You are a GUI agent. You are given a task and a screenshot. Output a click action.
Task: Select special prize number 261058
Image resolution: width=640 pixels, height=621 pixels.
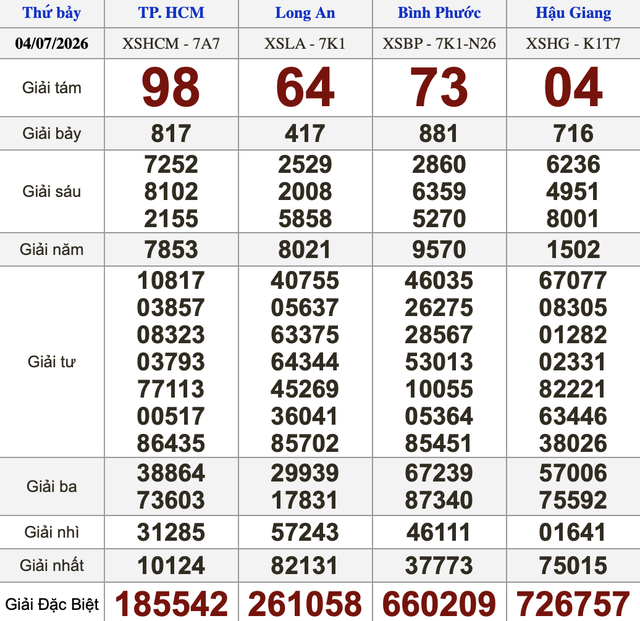tap(305, 604)
